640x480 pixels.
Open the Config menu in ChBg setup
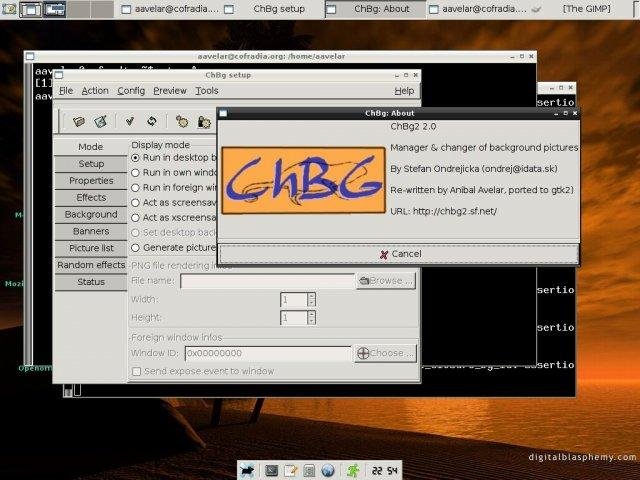131,91
